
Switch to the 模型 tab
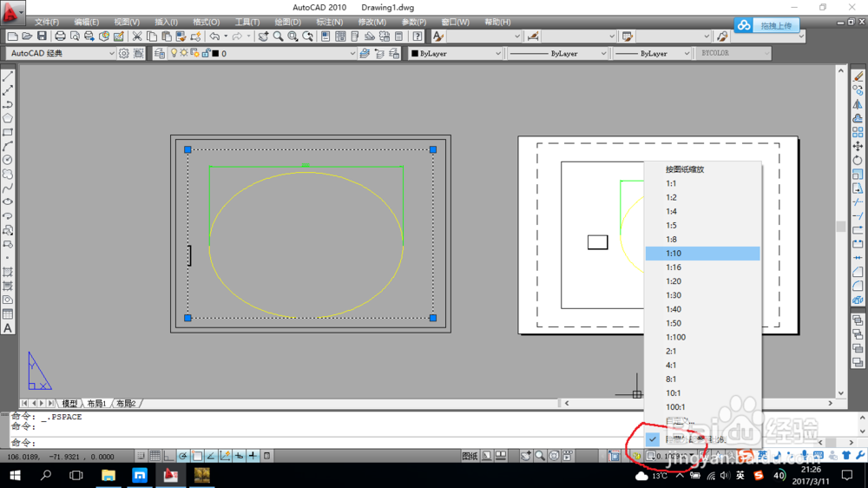coord(69,403)
